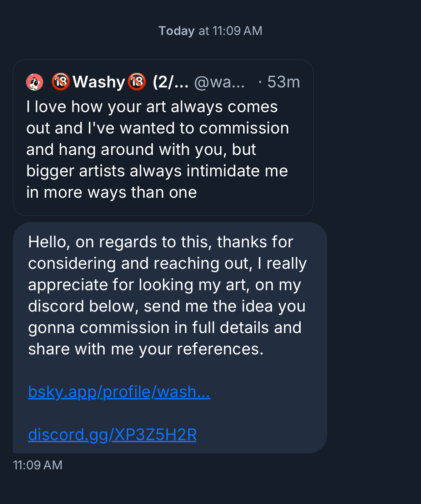Click the "Hello, on regards to this" line
Viewport: 421px width, 504px height.
(160, 242)
